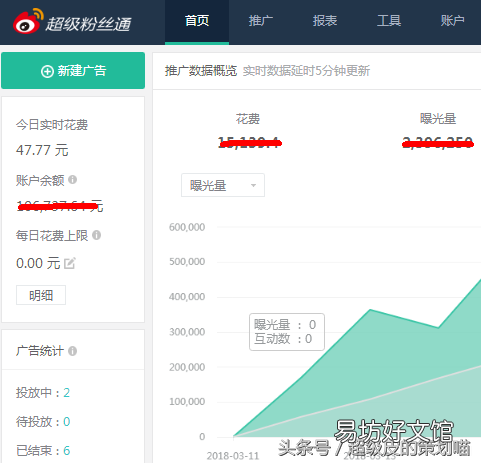Open the 首页 tab
Screen dimensions: 481x463
point(197,21)
